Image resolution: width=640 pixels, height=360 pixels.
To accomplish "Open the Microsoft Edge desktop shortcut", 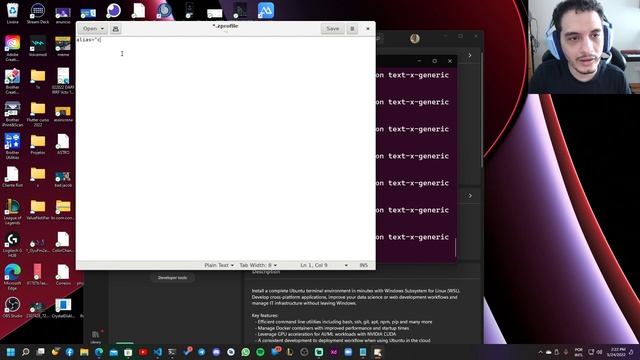I will click(x=13, y=277).
